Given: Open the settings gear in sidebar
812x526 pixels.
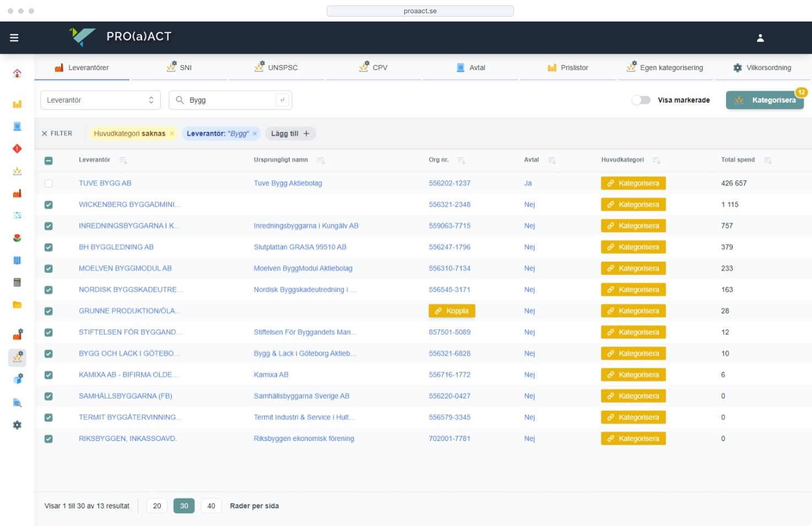Looking at the screenshot, I should 17,425.
